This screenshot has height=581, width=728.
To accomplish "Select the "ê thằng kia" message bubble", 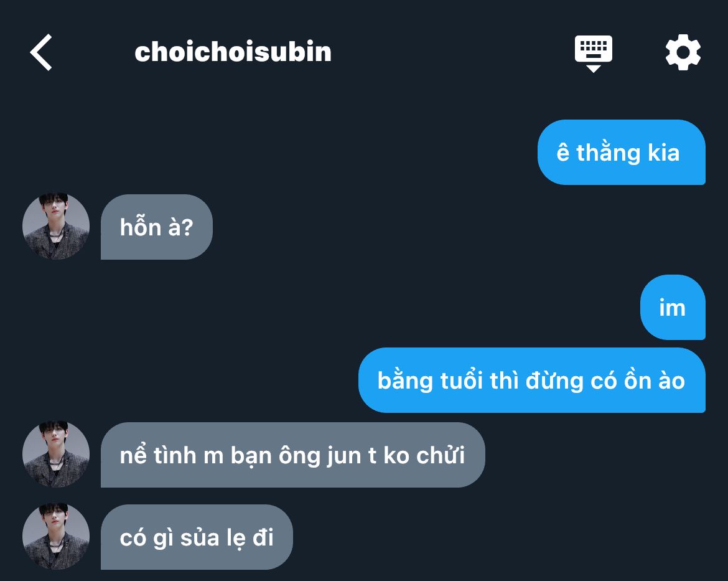I will pos(621,153).
